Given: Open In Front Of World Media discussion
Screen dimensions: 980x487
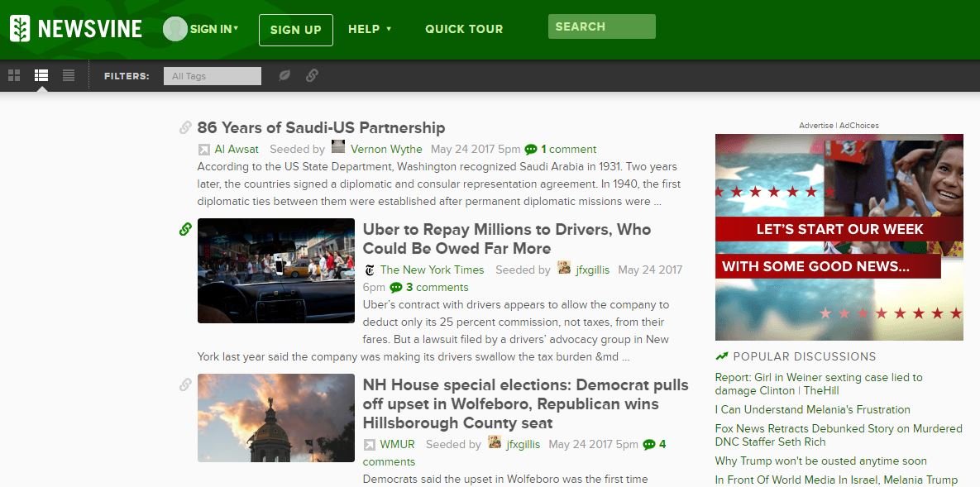Looking at the screenshot, I should tap(836, 480).
